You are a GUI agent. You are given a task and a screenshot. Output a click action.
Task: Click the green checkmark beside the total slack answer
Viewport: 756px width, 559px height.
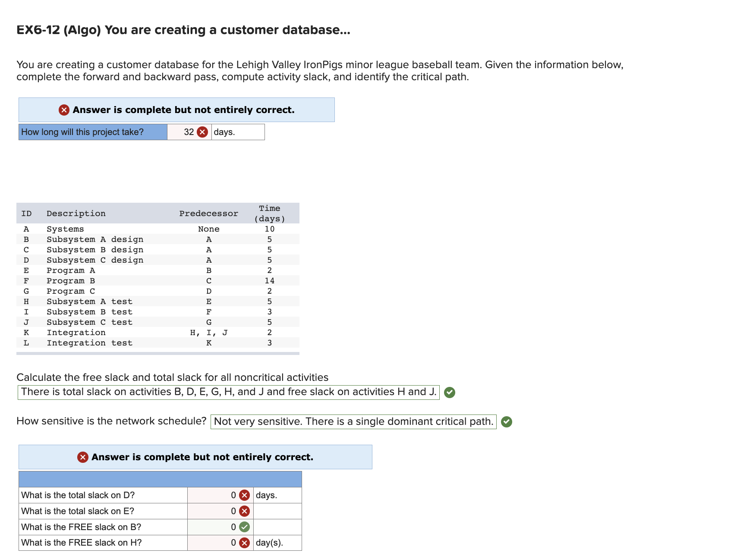point(450,393)
